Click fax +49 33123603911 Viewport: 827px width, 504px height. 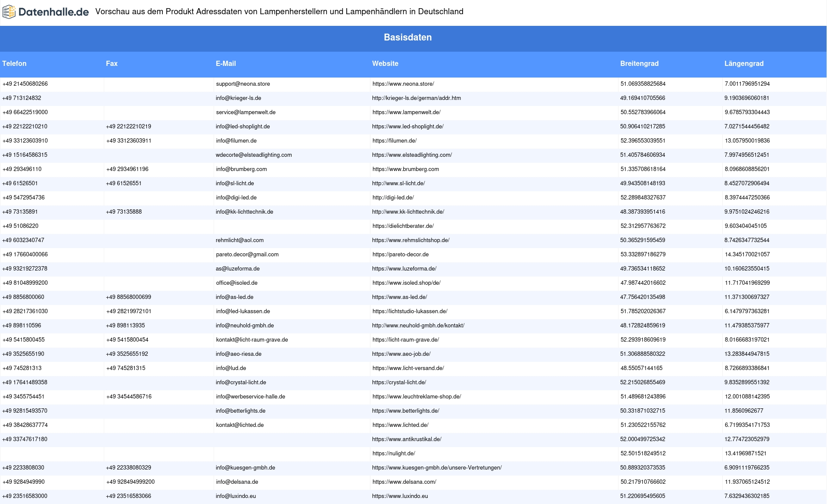(129, 141)
